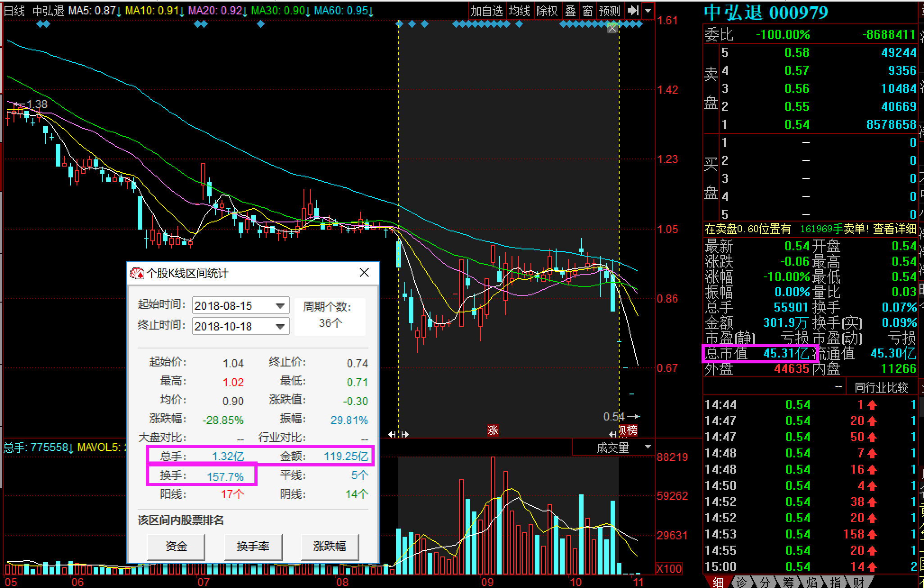Click the 个股K线区间统计 dialog title icon
Viewport: 924px width, 588px height.
(x=136, y=273)
